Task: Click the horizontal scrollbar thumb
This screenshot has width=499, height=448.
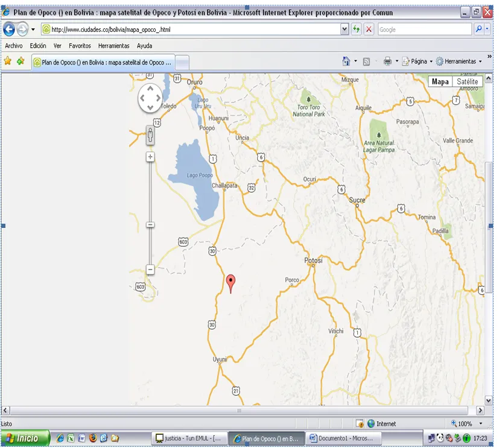Action: tap(239, 411)
